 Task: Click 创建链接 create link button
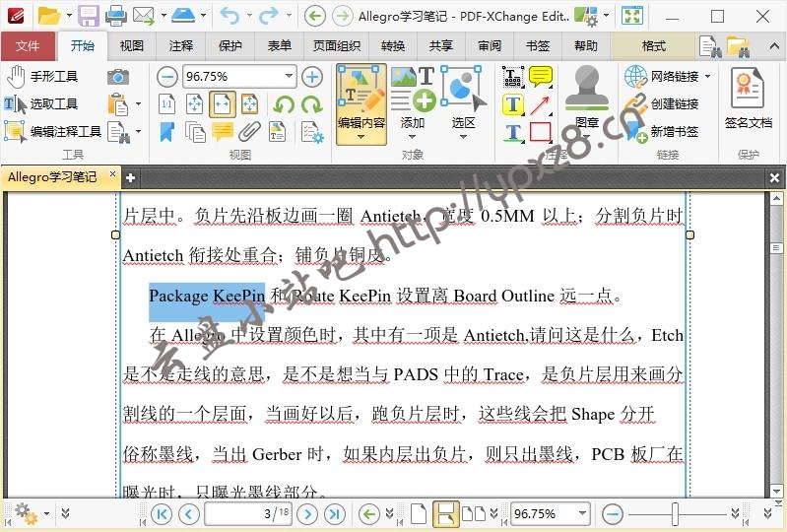tap(662, 103)
